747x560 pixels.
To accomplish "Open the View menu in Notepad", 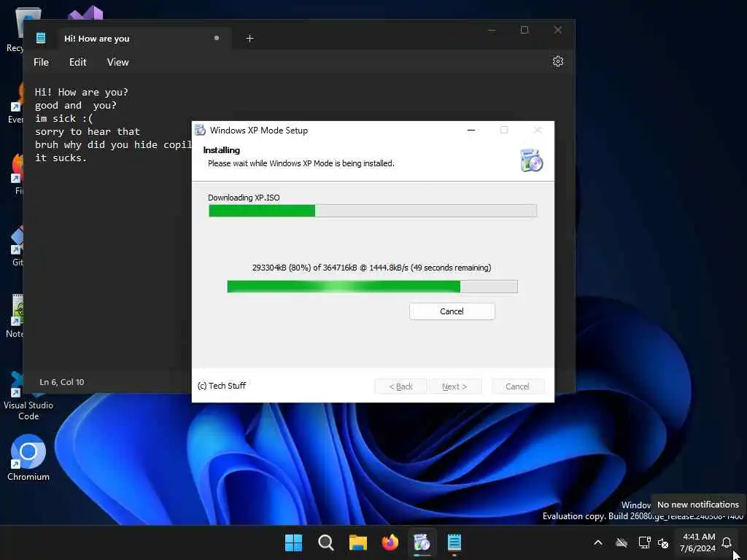I will (117, 63).
